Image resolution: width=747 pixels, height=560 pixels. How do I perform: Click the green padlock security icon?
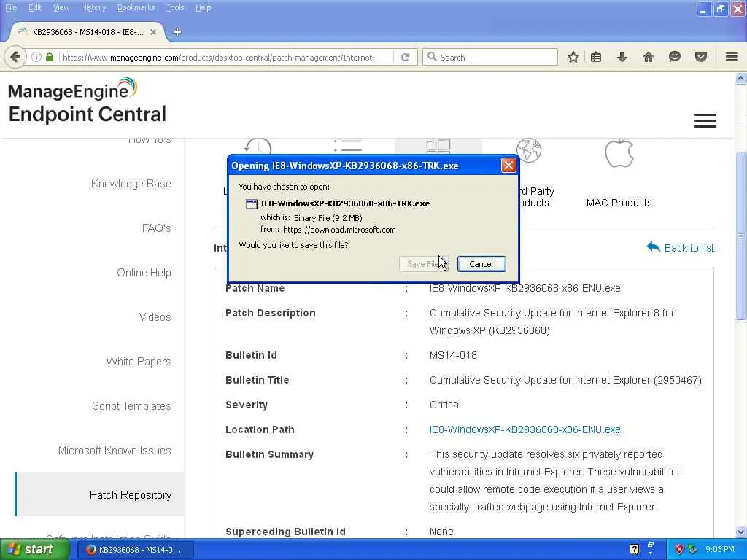[x=50, y=57]
